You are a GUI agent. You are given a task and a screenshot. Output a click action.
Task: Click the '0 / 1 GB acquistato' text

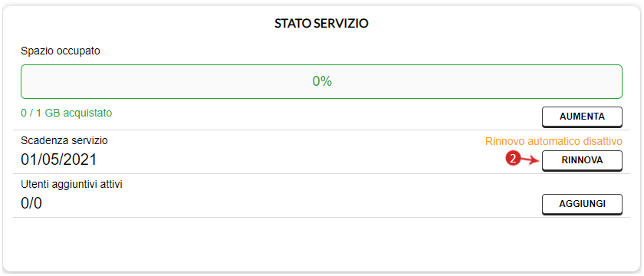tap(67, 113)
